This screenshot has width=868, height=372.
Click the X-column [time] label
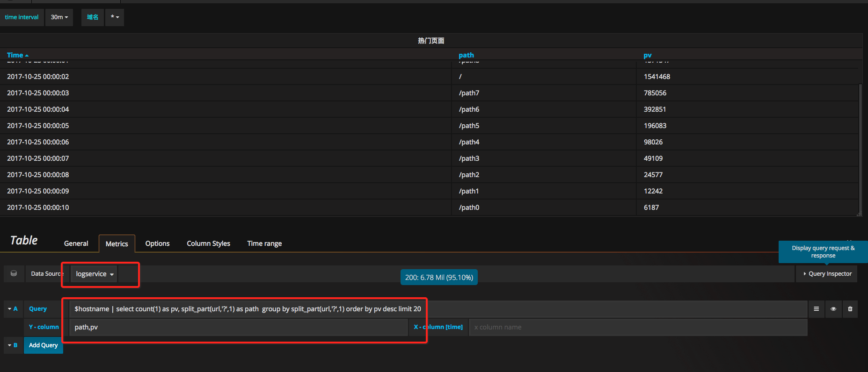[438, 327]
